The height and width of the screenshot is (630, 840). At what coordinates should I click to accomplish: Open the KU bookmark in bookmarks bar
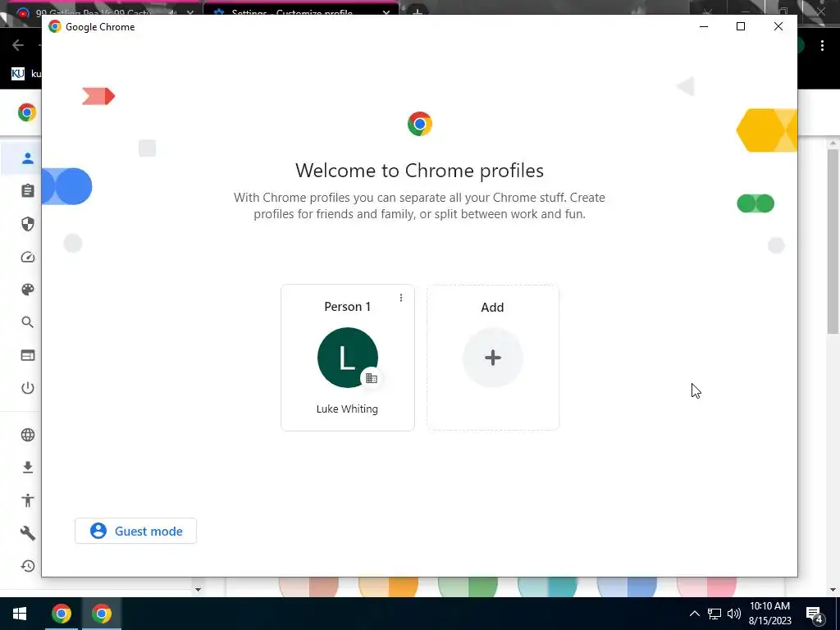pyautogui.click(x=25, y=73)
